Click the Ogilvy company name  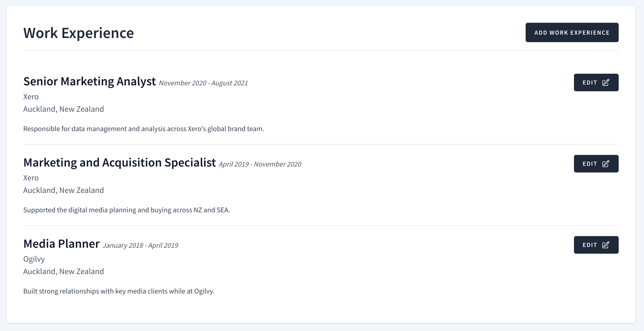pos(34,259)
